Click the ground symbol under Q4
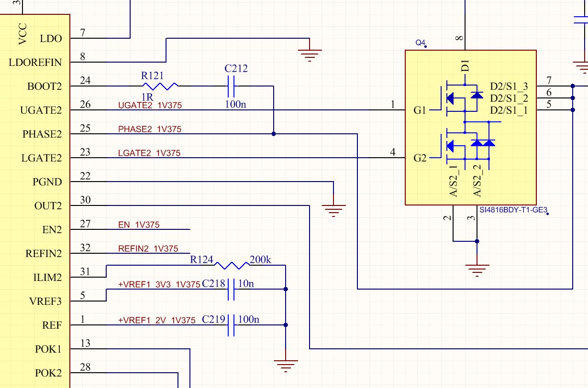Screen dimensions: 588x388 click(x=477, y=270)
